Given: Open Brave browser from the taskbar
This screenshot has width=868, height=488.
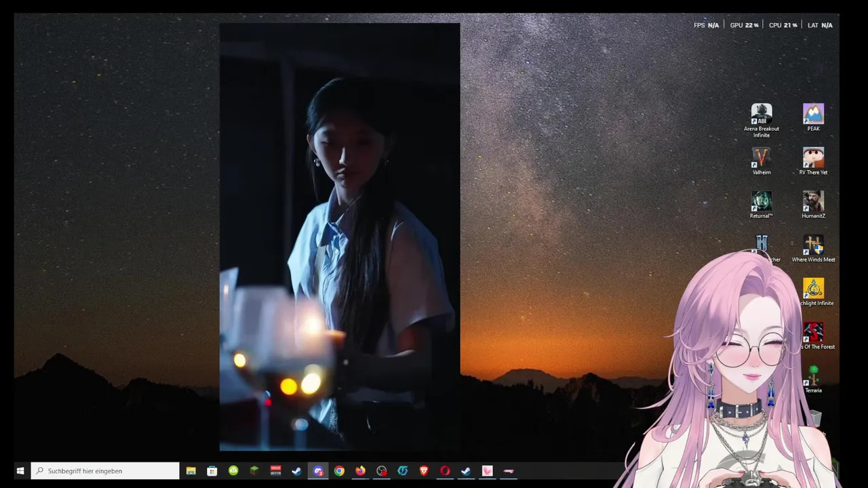Looking at the screenshot, I should tap(424, 470).
